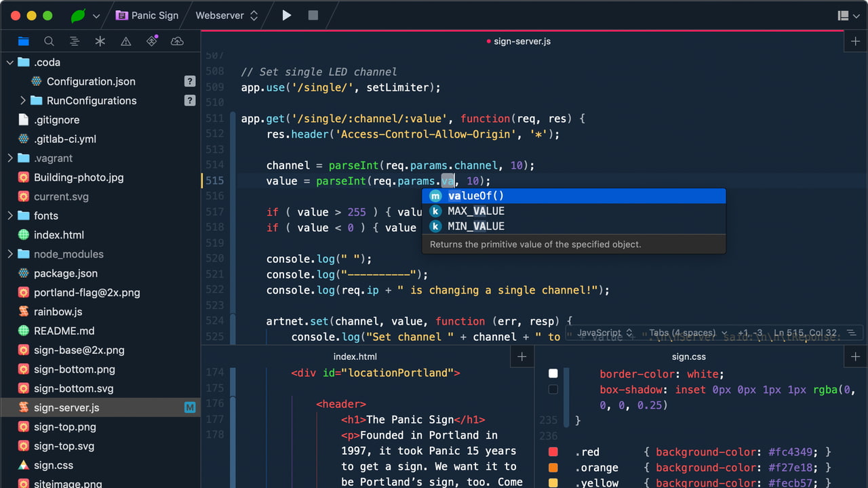The height and width of the screenshot is (488, 868).
Task: Click the Panic Sign project title
Action: [x=147, y=15]
